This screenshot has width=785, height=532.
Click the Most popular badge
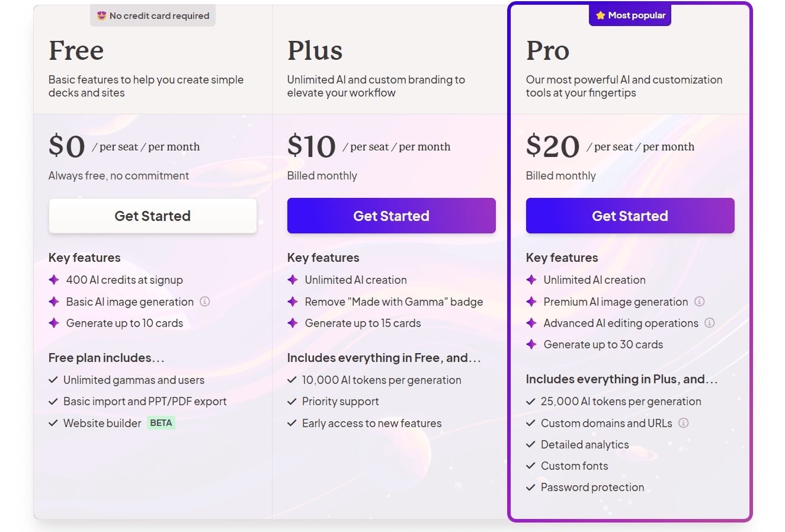pyautogui.click(x=630, y=15)
